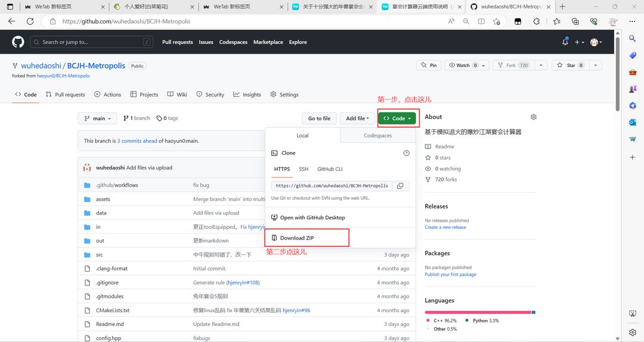Open Edge sidebar settings gear
The image size is (644, 342).
tap(633, 332)
